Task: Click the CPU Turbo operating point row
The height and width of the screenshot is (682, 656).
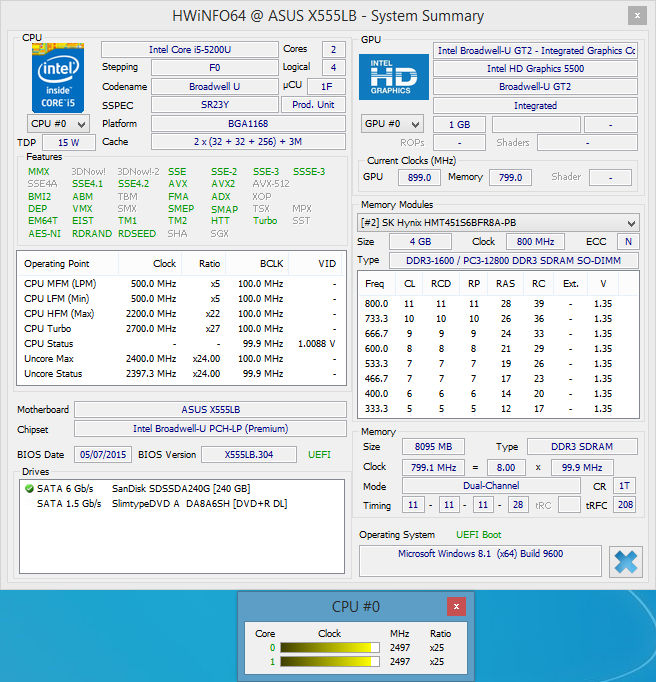Action: tap(181, 329)
